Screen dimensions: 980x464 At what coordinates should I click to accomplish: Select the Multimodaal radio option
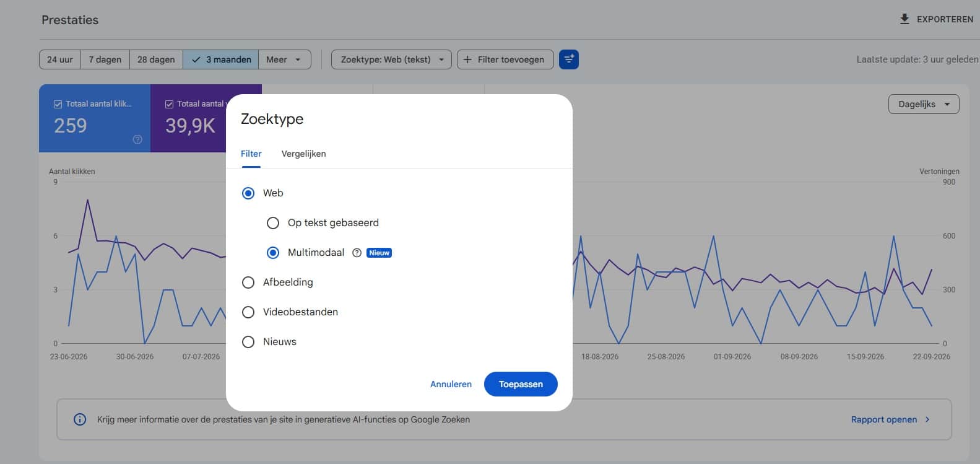(273, 253)
